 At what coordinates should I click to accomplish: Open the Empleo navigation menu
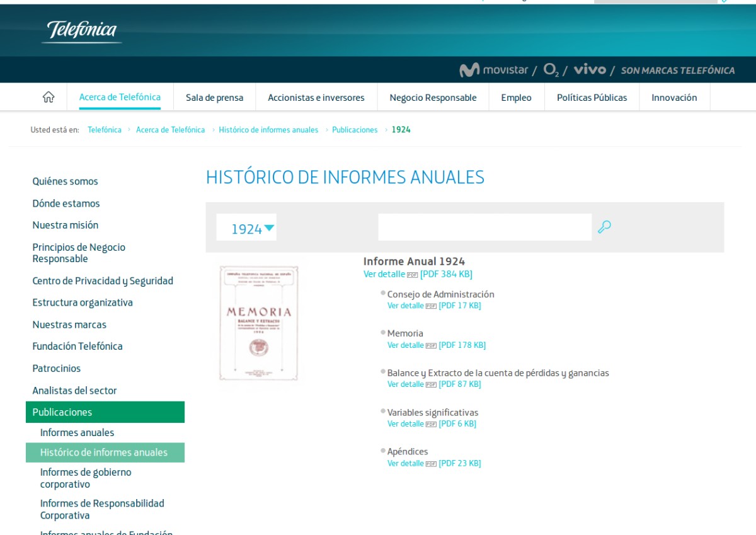pyautogui.click(x=516, y=97)
